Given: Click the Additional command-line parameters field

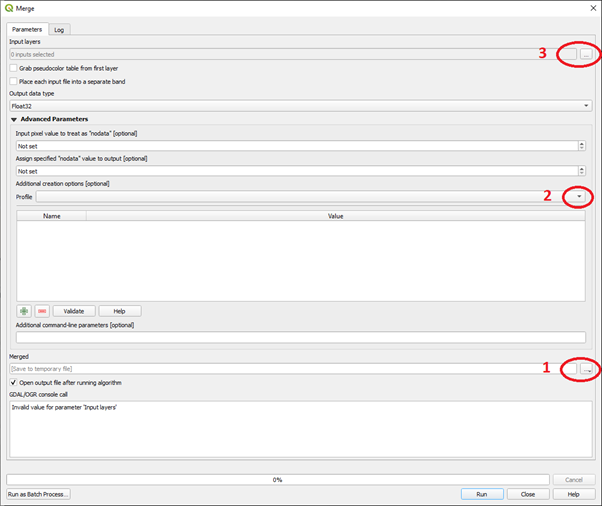Looking at the screenshot, I should coord(300,338).
